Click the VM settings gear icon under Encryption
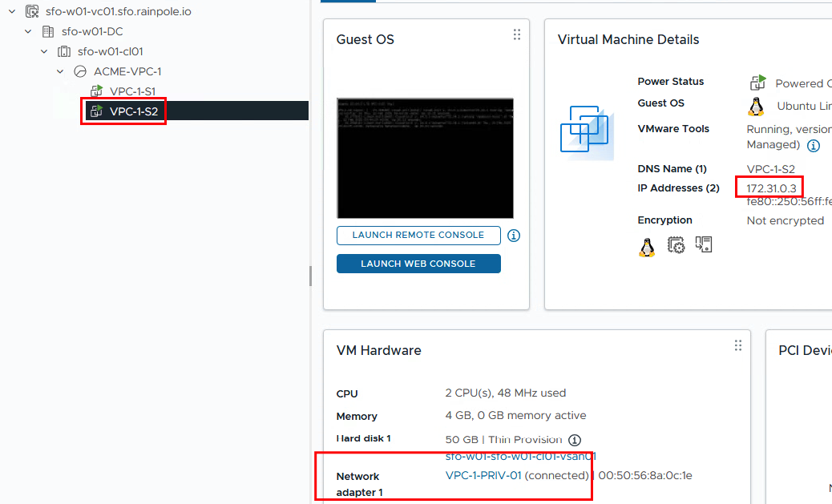 [676, 245]
